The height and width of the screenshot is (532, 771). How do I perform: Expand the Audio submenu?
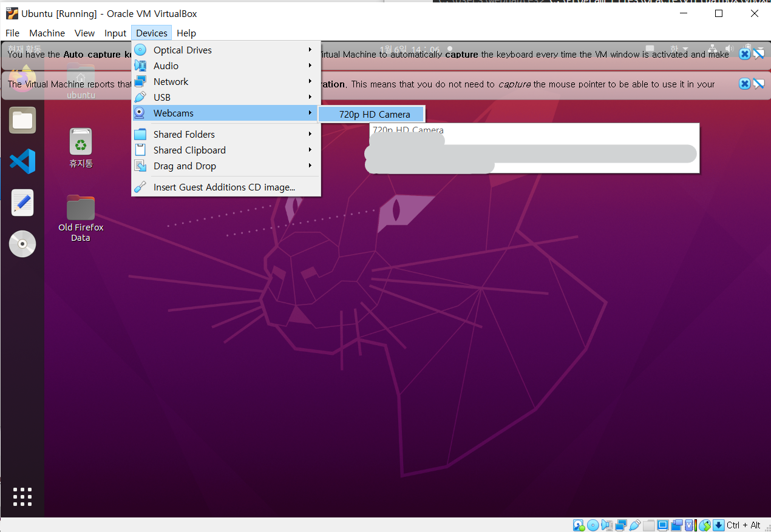(226, 66)
